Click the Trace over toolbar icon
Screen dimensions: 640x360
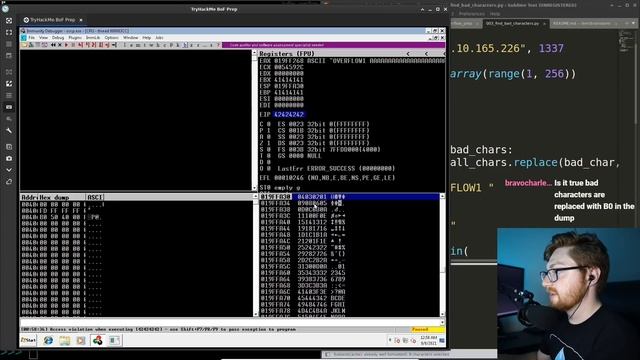coord(100,45)
